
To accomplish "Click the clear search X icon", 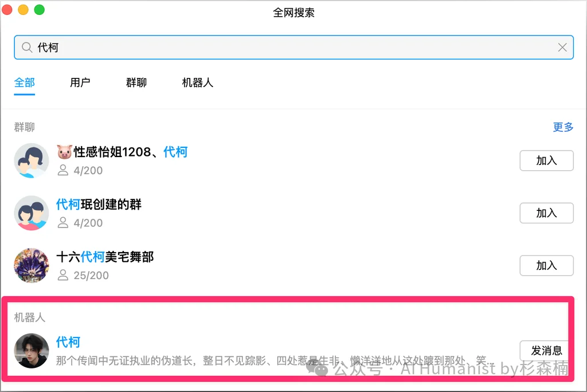I will pyautogui.click(x=562, y=48).
